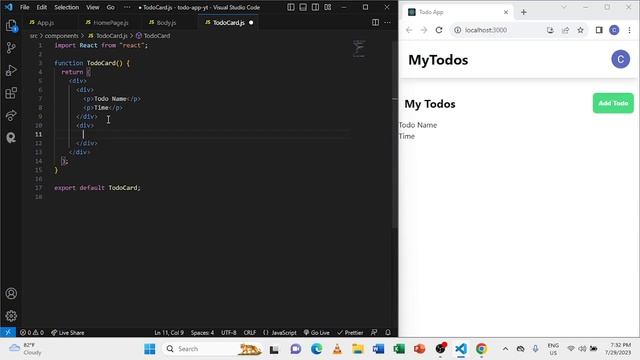The image size is (640, 360).
Task: Click Go Live in status bar
Action: click(316, 332)
